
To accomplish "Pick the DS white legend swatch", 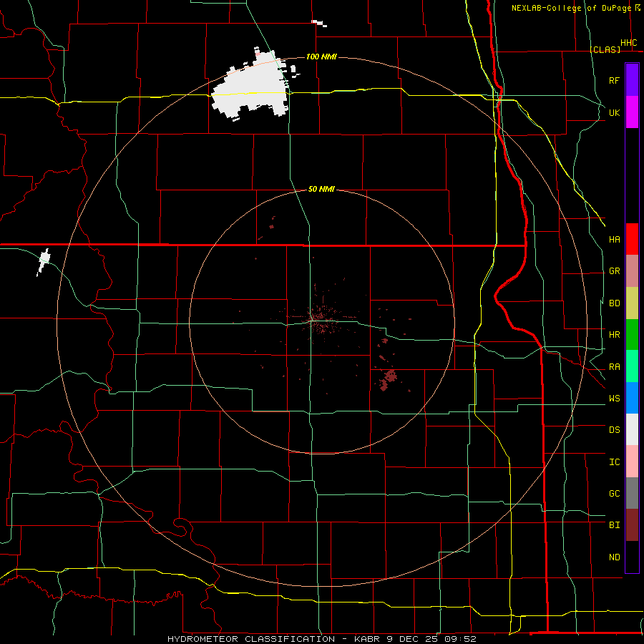I will pos(632,429).
